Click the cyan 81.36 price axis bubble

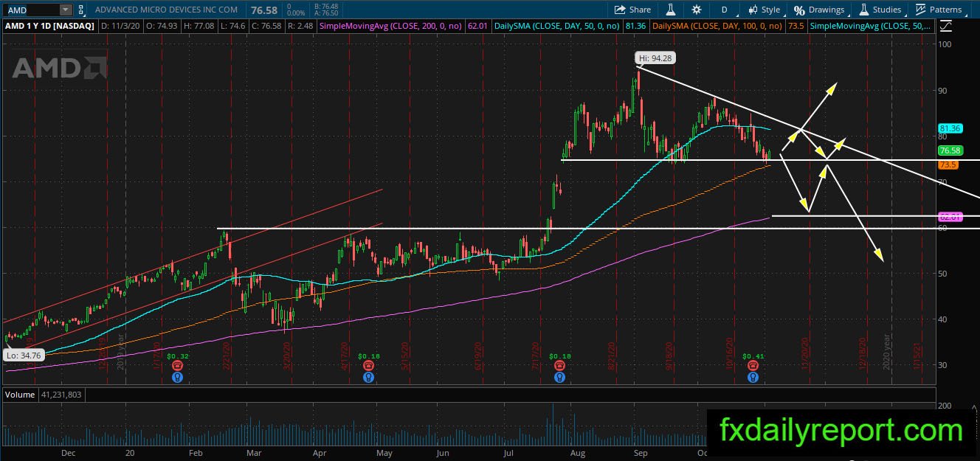[949, 128]
